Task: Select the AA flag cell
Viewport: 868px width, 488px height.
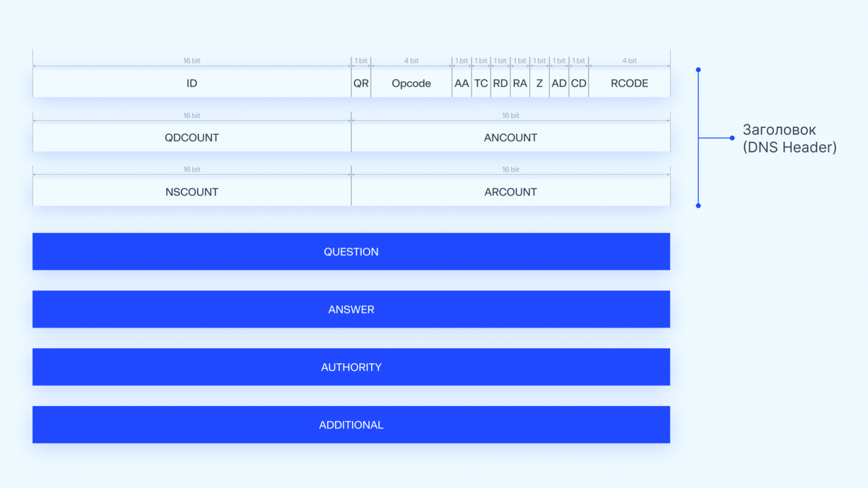Action: point(461,83)
